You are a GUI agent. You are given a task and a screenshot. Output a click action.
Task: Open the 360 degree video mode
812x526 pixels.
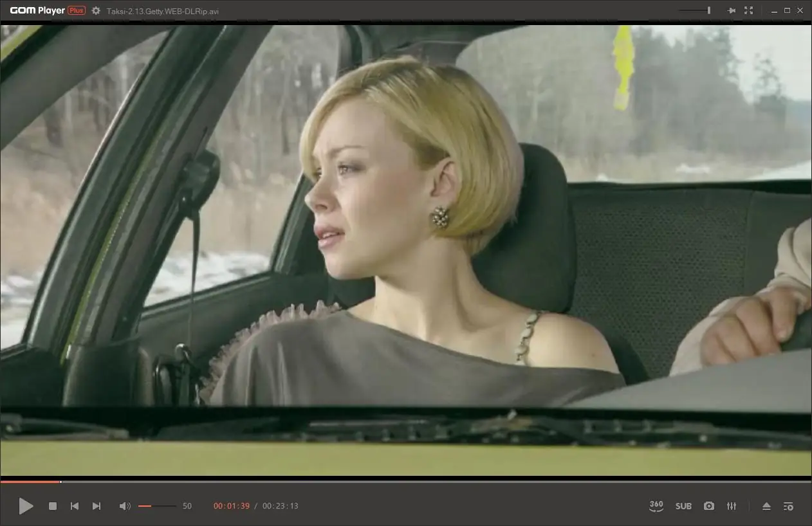[x=656, y=506]
